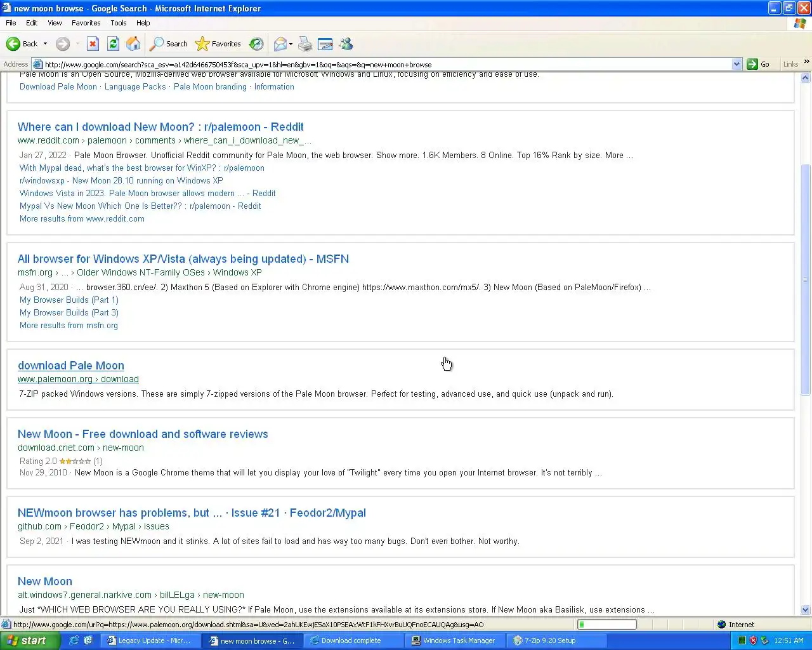Screen dimensions: 812x650
Task: Click the 'Language Packs' sitelink
Action: coord(135,87)
